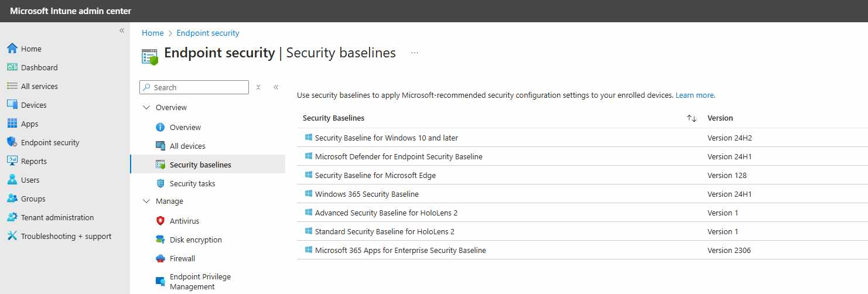868x294 pixels.
Task: Click Windows icon beside Advanced Security Baseline for HoloLens 2
Action: click(309, 212)
